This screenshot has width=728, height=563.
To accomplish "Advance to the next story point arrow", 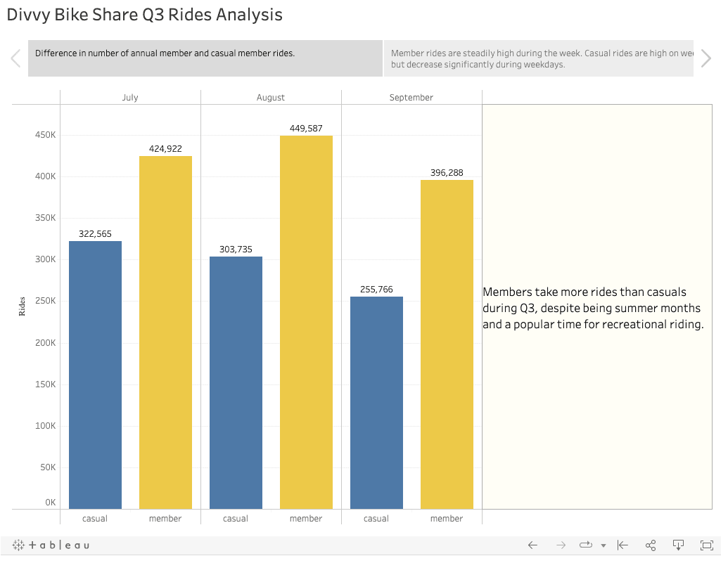I will 706,58.
